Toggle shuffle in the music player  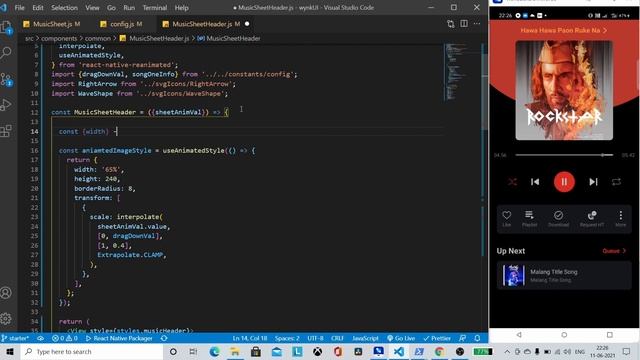[512, 182]
